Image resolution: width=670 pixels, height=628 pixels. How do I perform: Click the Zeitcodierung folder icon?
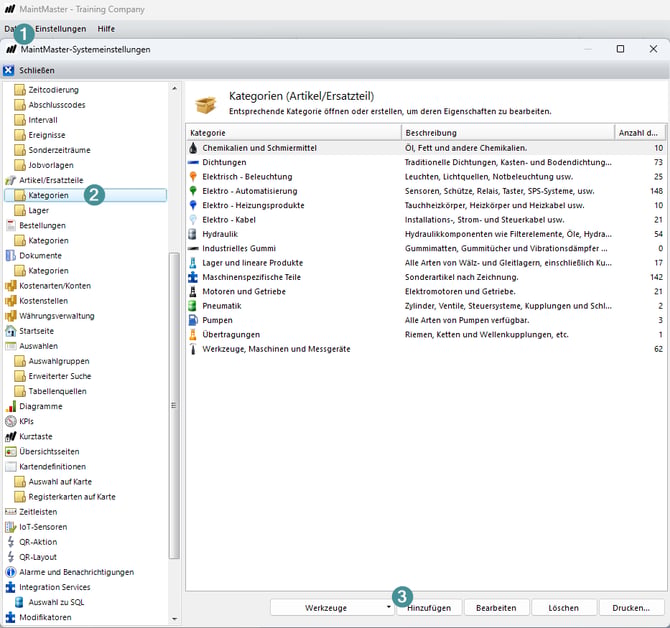(20, 90)
